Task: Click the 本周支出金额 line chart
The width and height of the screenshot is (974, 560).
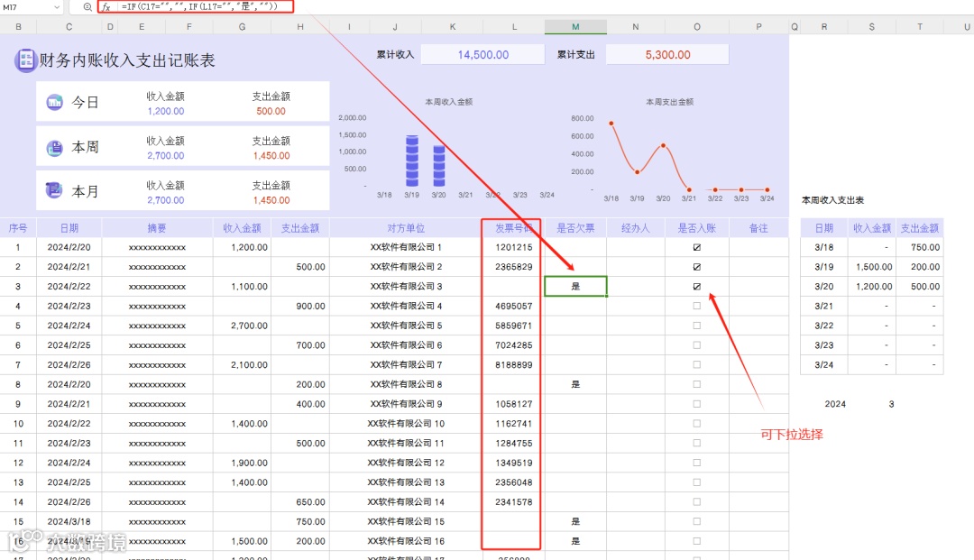Action: pyautogui.click(x=671, y=149)
